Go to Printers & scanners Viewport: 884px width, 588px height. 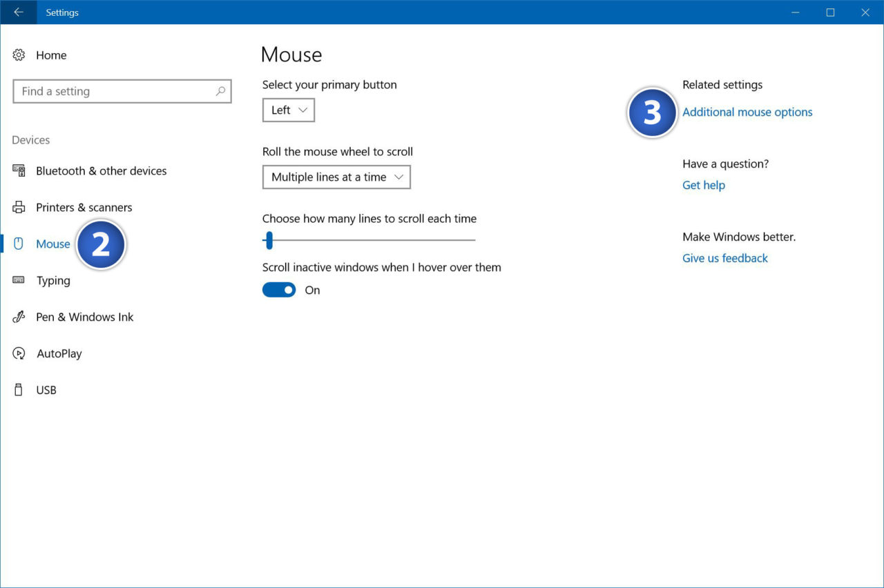tap(84, 207)
